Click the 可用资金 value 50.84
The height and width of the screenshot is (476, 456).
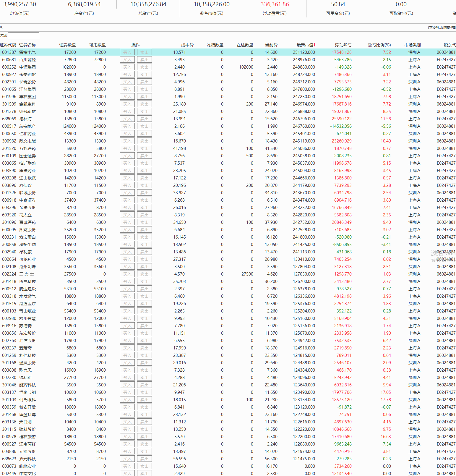[338, 4]
